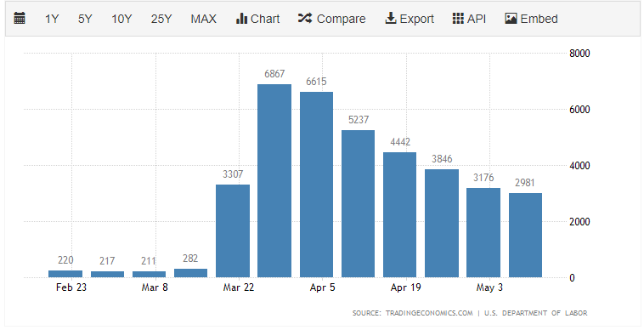The width and height of the screenshot is (644, 330).
Task: Click the May 3 axis label
Action: 489,287
